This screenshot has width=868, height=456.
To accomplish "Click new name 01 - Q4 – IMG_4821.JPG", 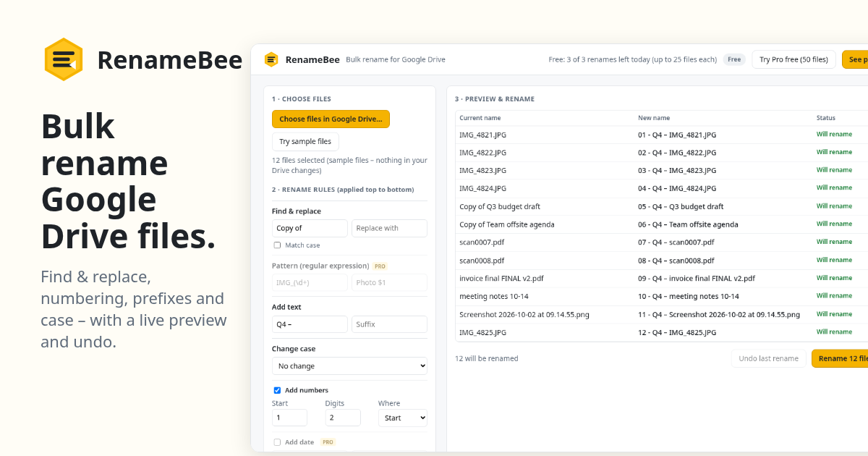I will click(677, 135).
